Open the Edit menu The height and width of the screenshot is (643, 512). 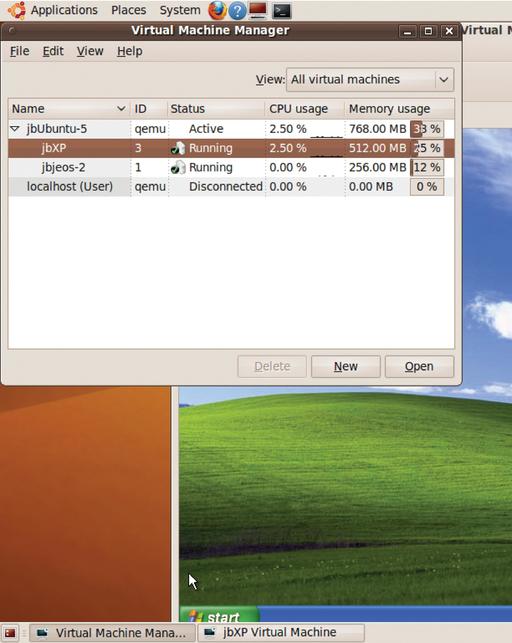(53, 51)
